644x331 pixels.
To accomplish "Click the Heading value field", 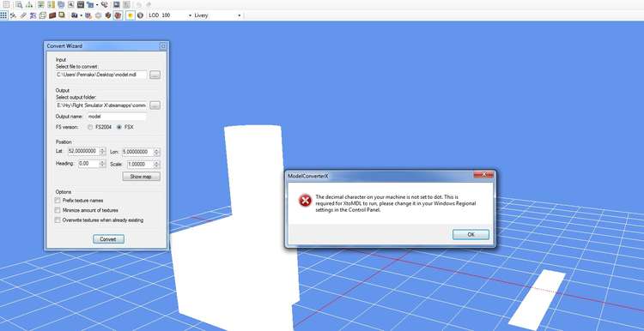I will click(88, 163).
